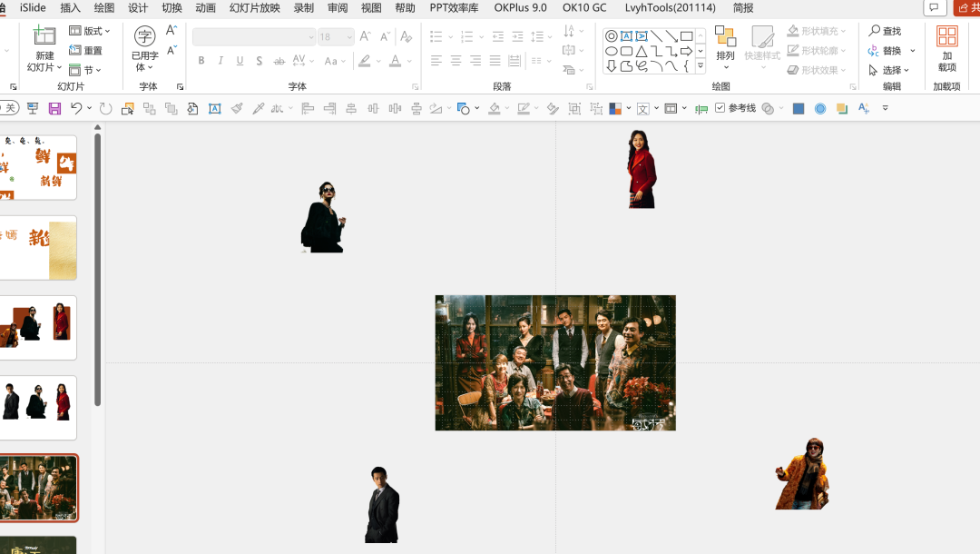Select the oval shape in shapes gallery

[x=612, y=51]
